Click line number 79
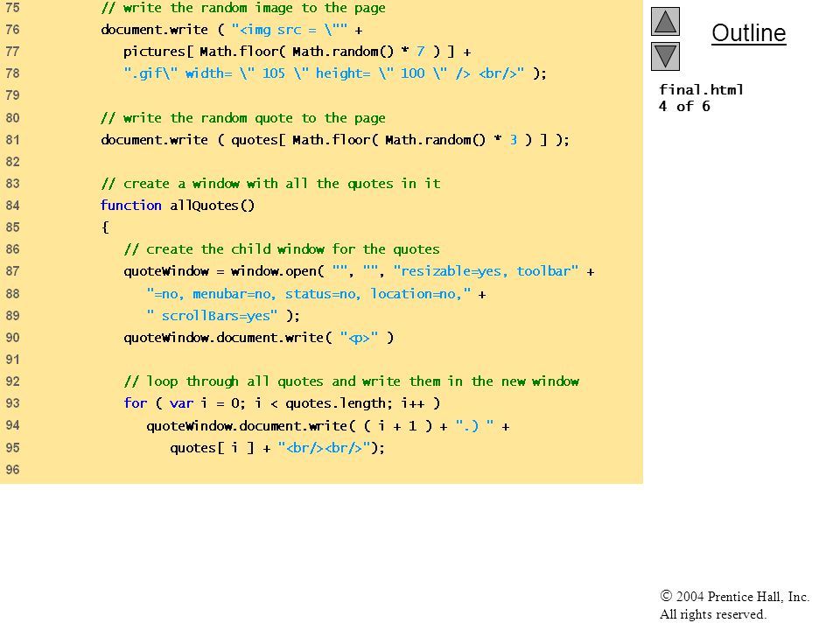Image resolution: width=840 pixels, height=630 pixels. click(x=12, y=95)
